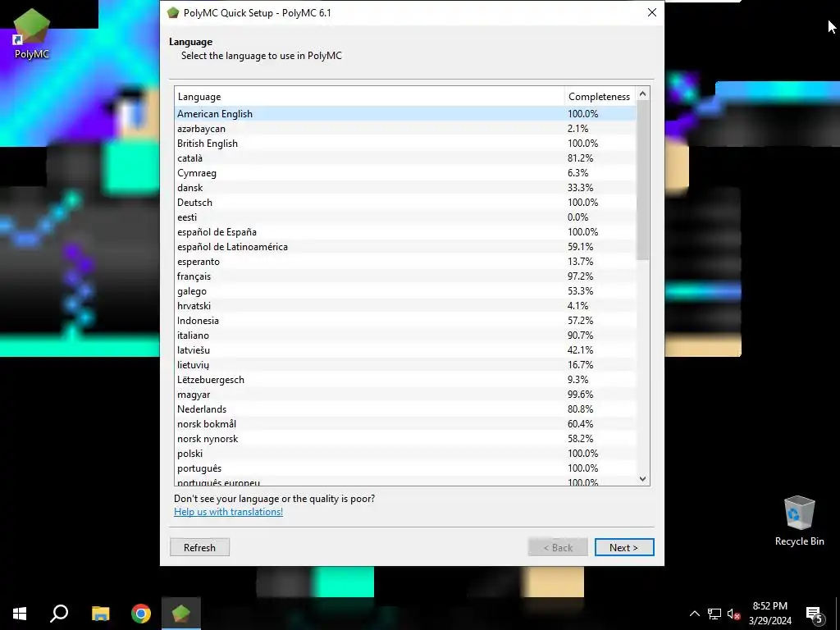Click the 99.6% completeness value
The width and height of the screenshot is (840, 630).
(x=580, y=395)
